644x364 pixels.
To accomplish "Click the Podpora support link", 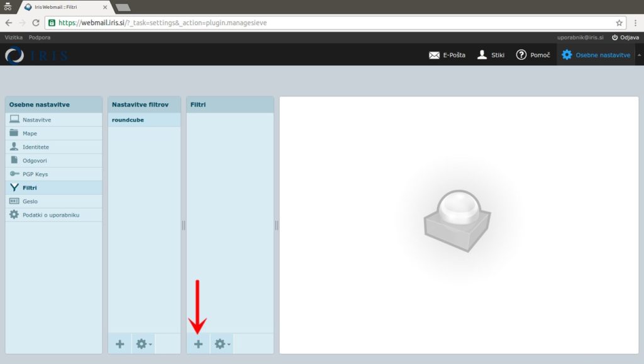I will [40, 38].
